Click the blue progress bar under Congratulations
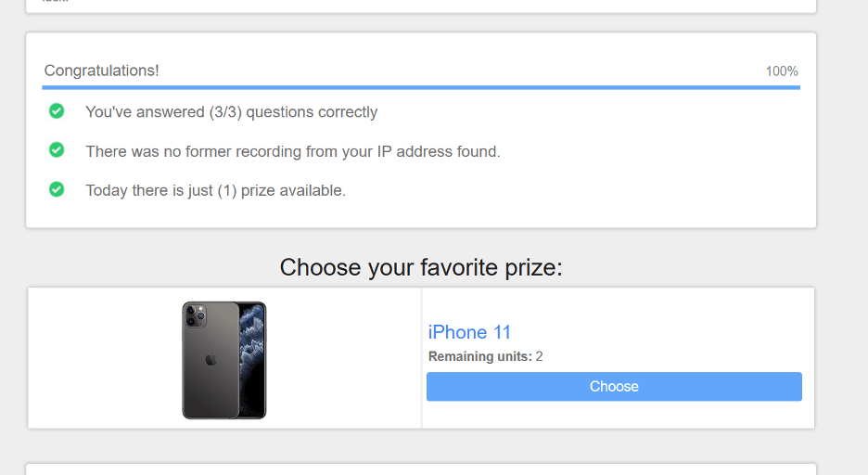 coord(421,87)
